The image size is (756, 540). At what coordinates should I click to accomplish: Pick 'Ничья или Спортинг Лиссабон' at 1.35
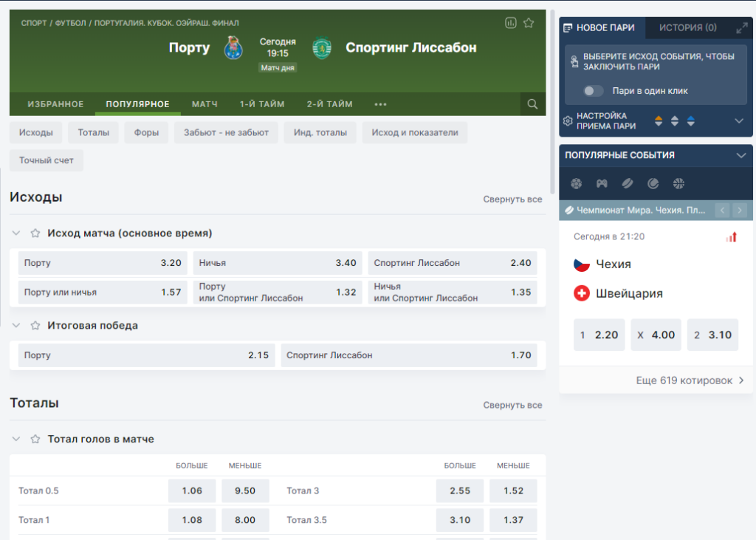pos(453,293)
